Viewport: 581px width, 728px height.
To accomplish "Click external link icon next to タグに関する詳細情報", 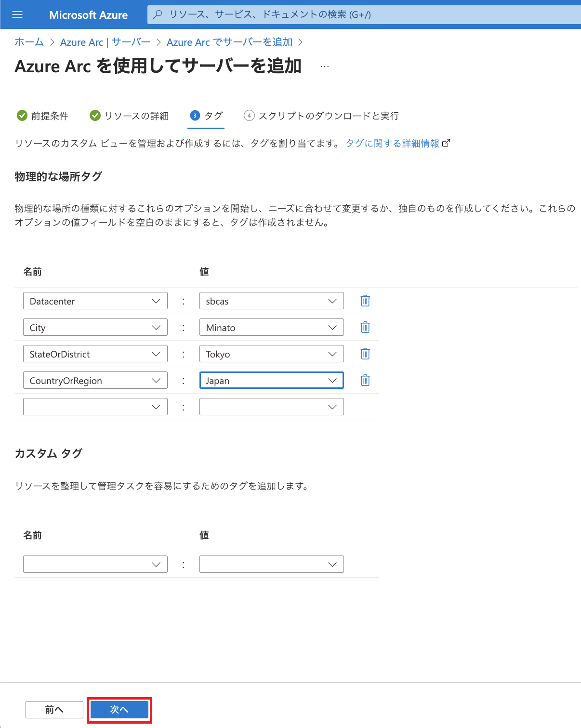I will tap(446, 143).
